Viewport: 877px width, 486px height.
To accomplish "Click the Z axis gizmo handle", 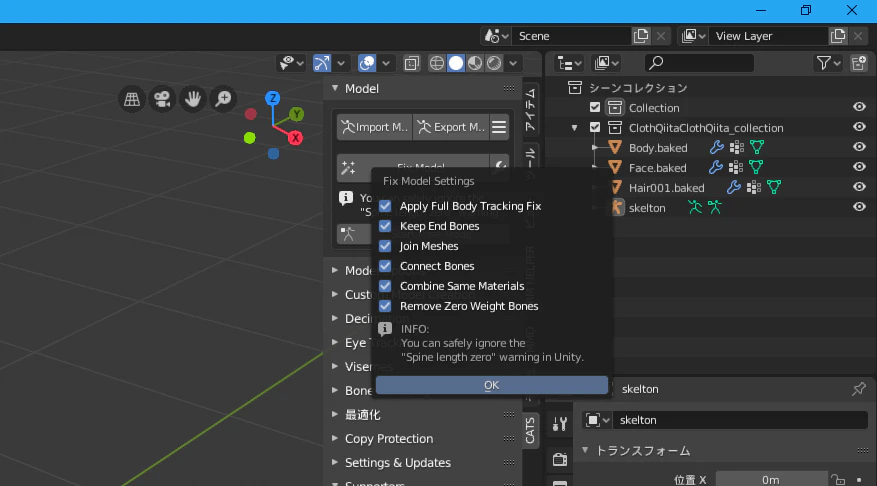I will pos(272,98).
